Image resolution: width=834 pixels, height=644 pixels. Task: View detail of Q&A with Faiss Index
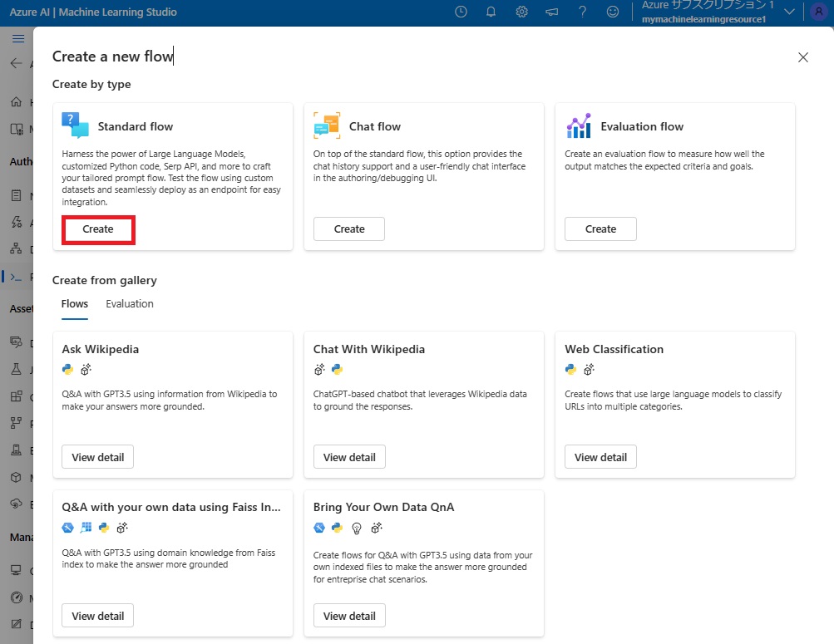click(98, 616)
